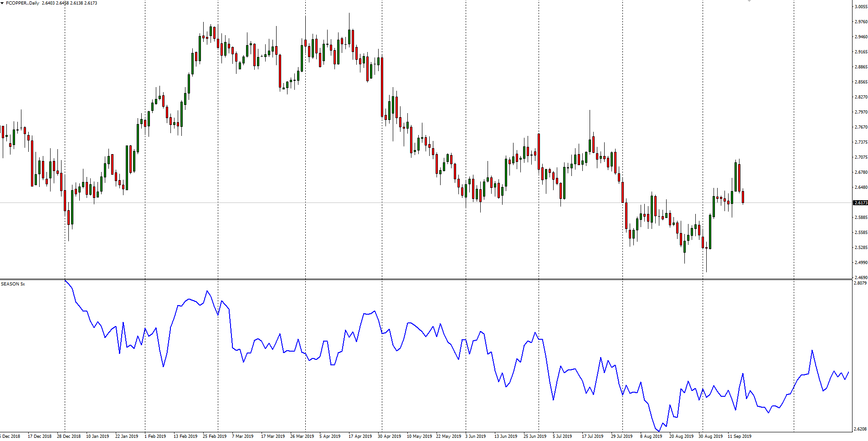This screenshot has width=868, height=441.
Task: Click the 17 Apr 2019 date label
Action: pyautogui.click(x=360, y=436)
